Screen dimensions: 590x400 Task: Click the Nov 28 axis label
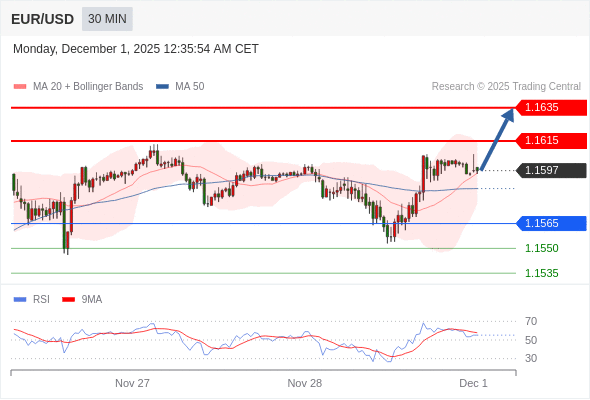pyautogui.click(x=305, y=383)
